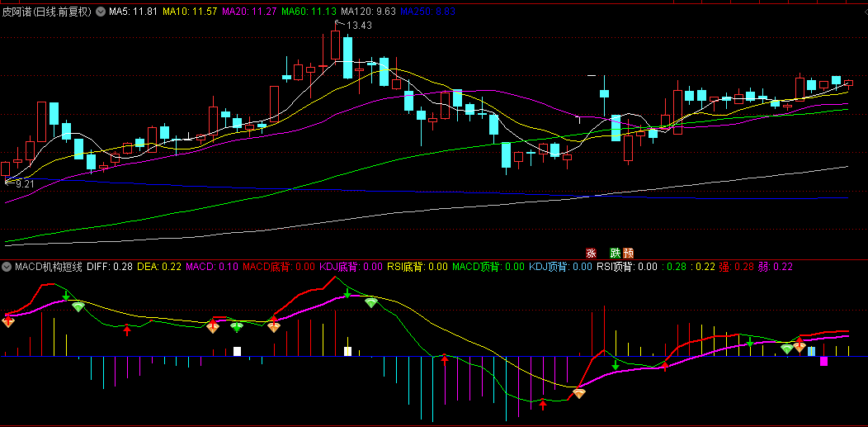Expand the MACD机构短线 indicator dropdown
Viewport: 868px width, 427px height.
point(7,267)
